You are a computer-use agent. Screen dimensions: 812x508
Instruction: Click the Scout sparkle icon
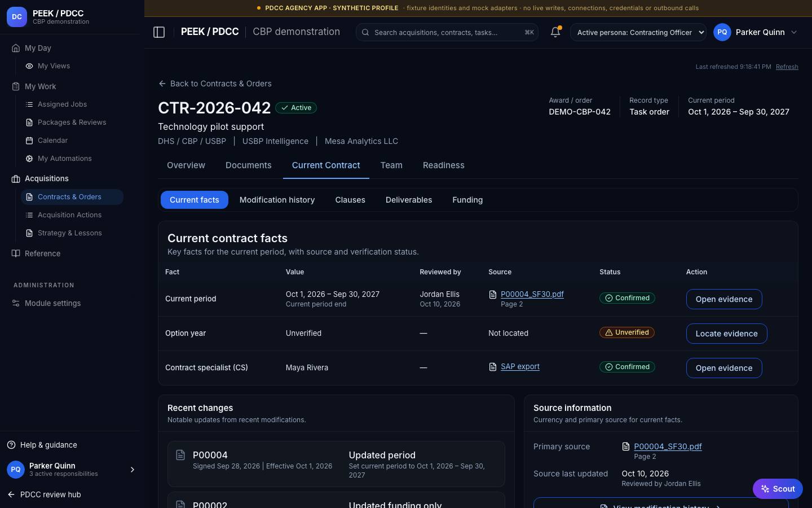(x=765, y=489)
